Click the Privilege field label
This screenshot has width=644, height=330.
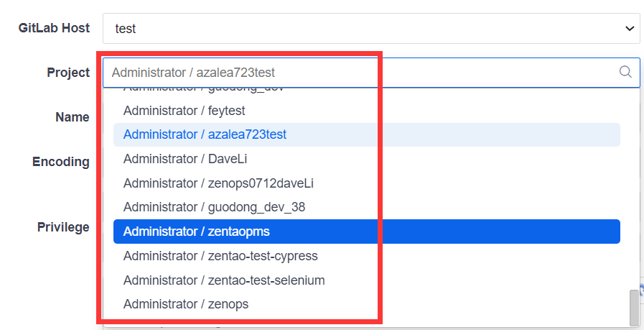pos(63,227)
